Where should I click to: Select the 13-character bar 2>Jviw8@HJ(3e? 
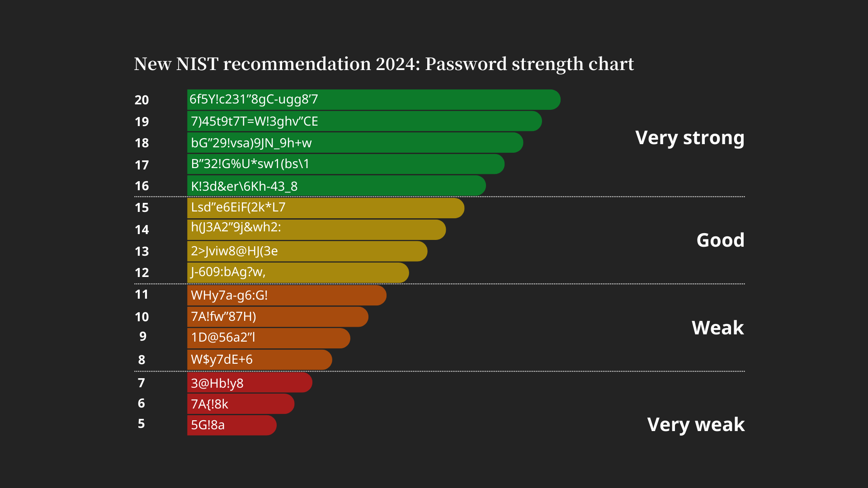307,251
